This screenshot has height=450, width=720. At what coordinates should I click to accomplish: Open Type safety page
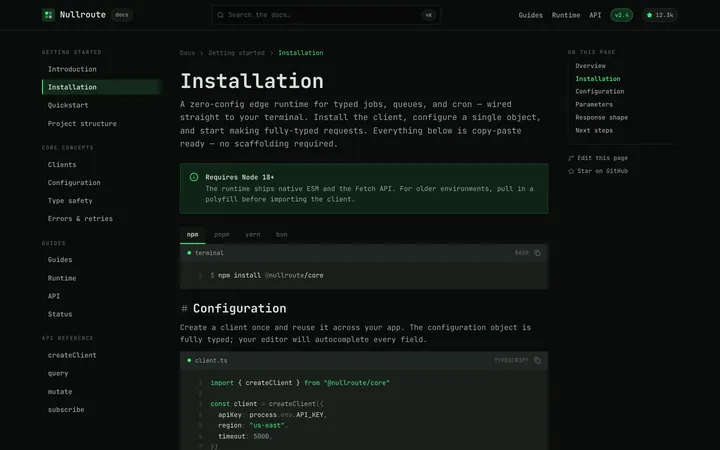(x=70, y=201)
